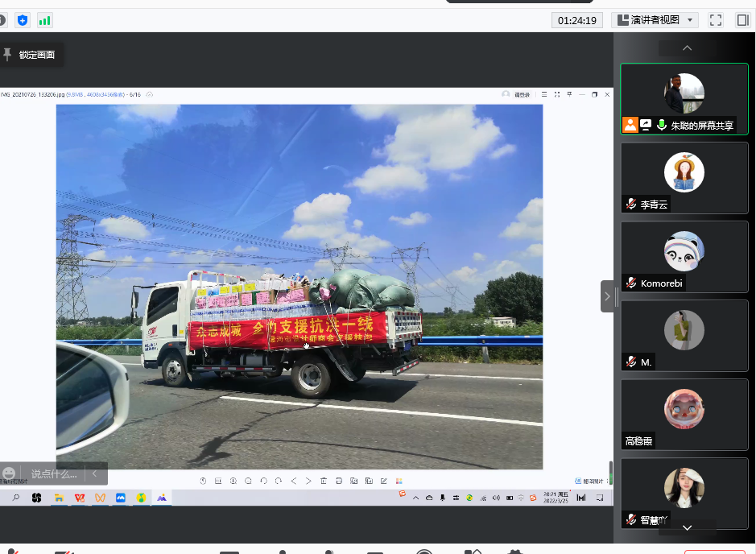Check the green network signal bars icon
Screen dimensions: 756x554
(44, 20)
